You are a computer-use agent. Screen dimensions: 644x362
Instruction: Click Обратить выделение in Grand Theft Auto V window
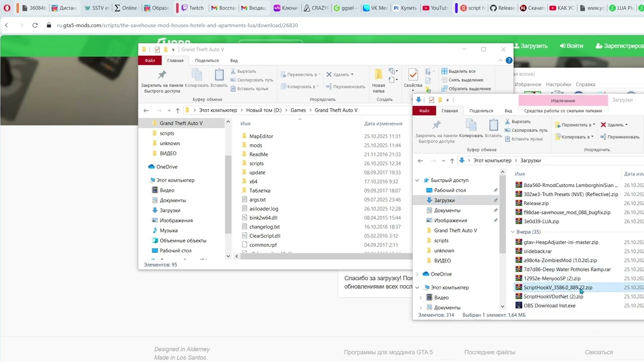466,88
